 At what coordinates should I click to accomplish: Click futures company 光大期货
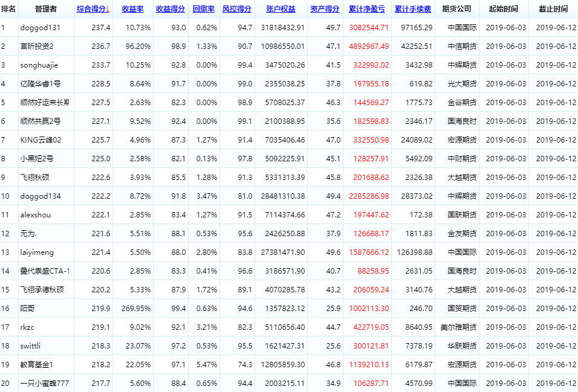[462, 84]
